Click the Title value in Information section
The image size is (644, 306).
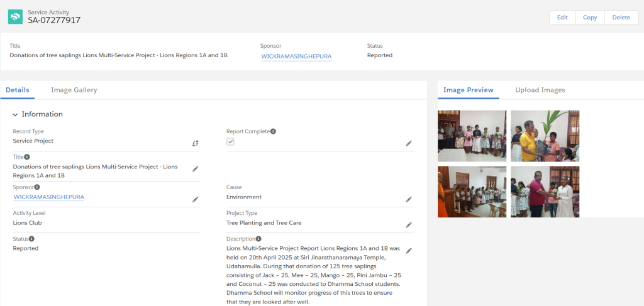[x=96, y=171]
